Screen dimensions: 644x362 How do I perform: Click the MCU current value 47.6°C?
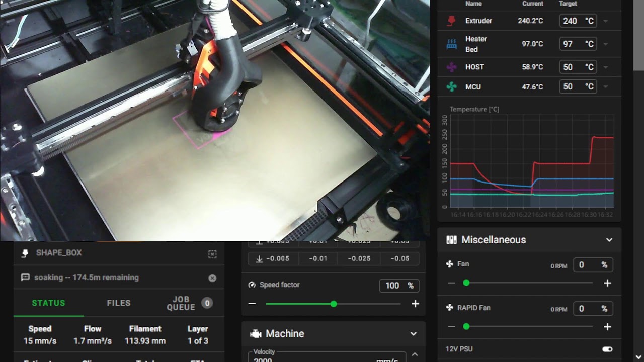[532, 87]
